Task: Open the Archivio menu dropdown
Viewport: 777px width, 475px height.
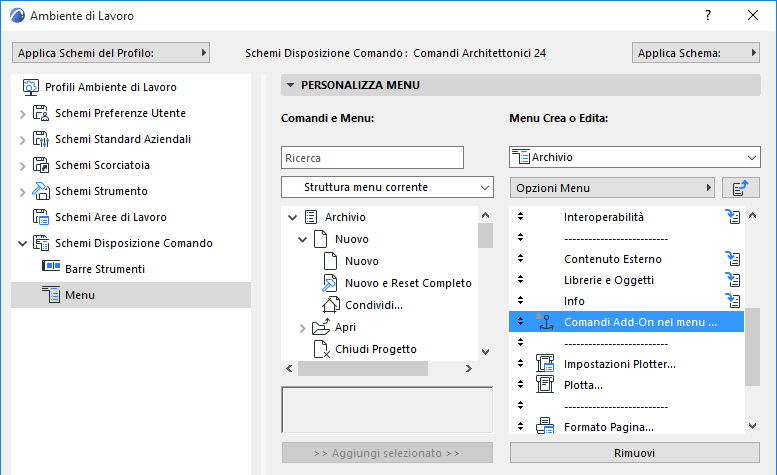Action: pyautogui.click(x=635, y=157)
